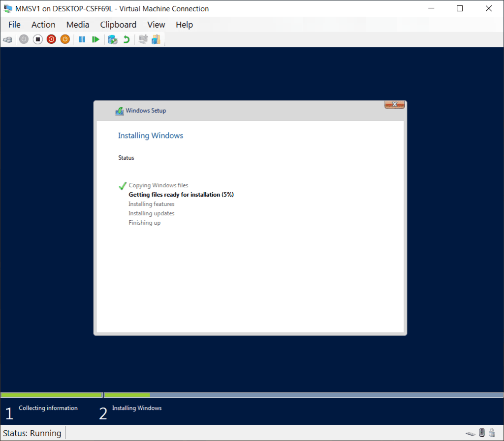Click the Collecting information progress bar
This screenshot has height=441, width=504.
[51, 395]
